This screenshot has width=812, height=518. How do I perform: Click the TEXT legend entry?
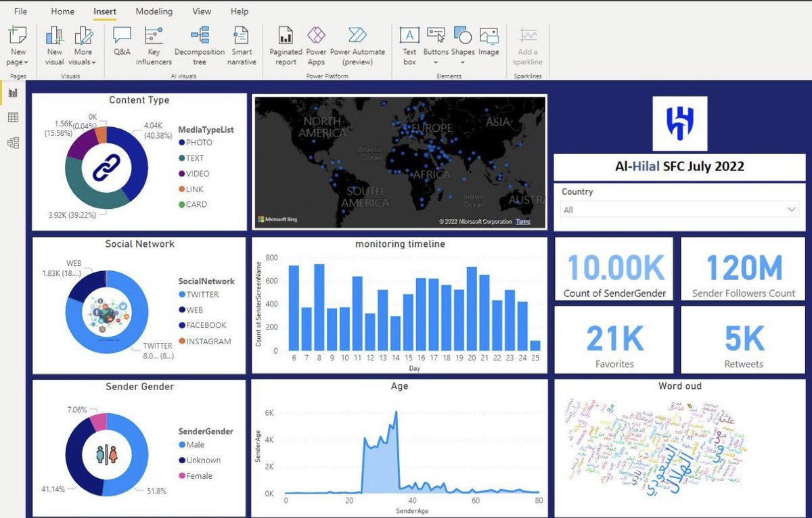click(x=191, y=158)
